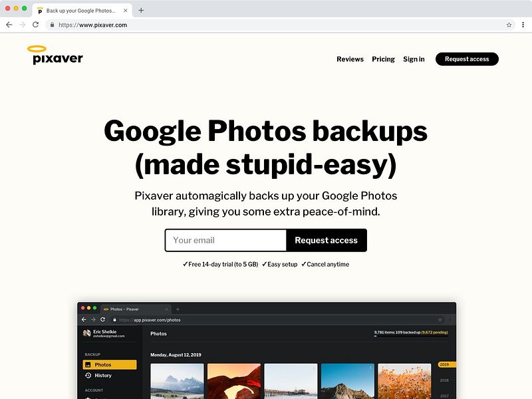Bookmark this page with the star icon
Screen dimensions: 532x399
[509, 25]
